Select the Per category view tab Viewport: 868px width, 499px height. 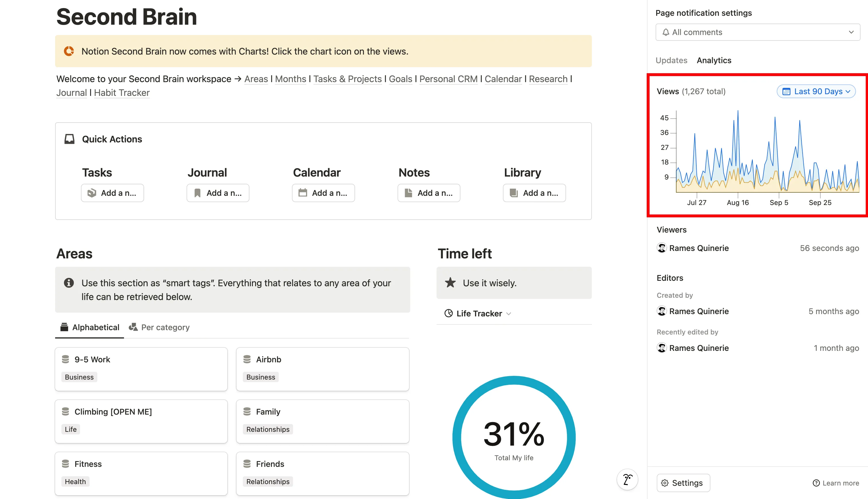pyautogui.click(x=159, y=327)
